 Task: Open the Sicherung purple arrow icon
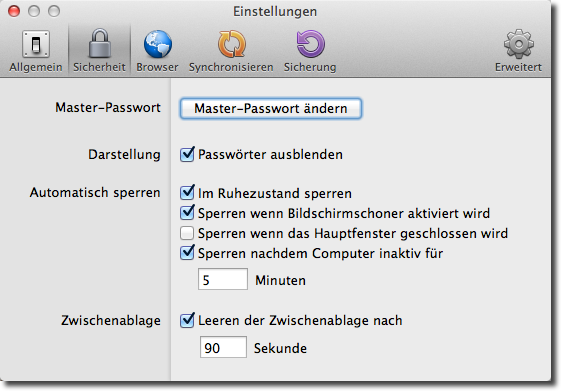coord(310,44)
